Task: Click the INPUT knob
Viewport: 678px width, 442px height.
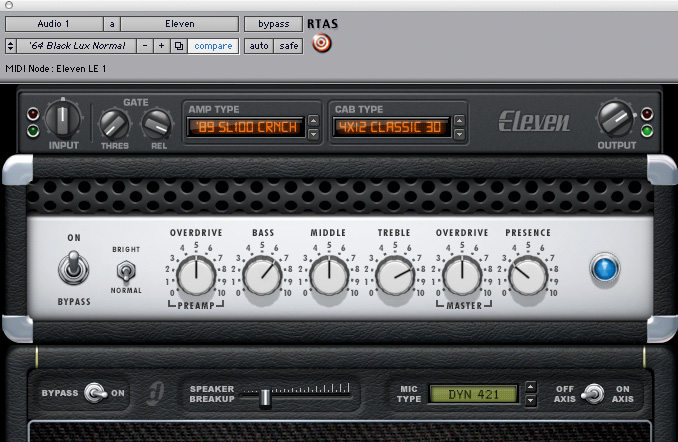Action: pos(63,118)
